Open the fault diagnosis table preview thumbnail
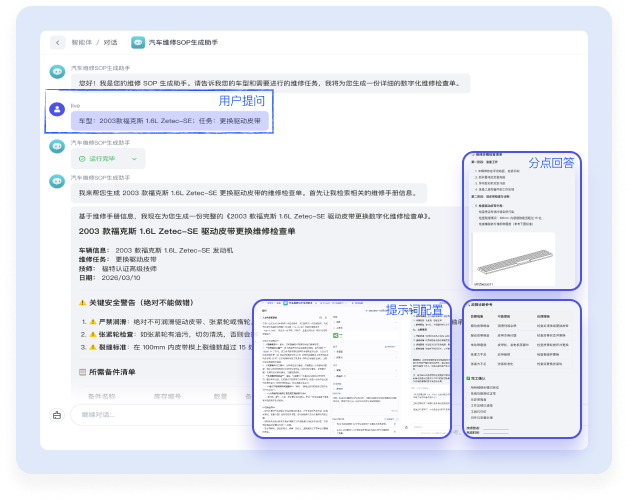 [x=521, y=369]
